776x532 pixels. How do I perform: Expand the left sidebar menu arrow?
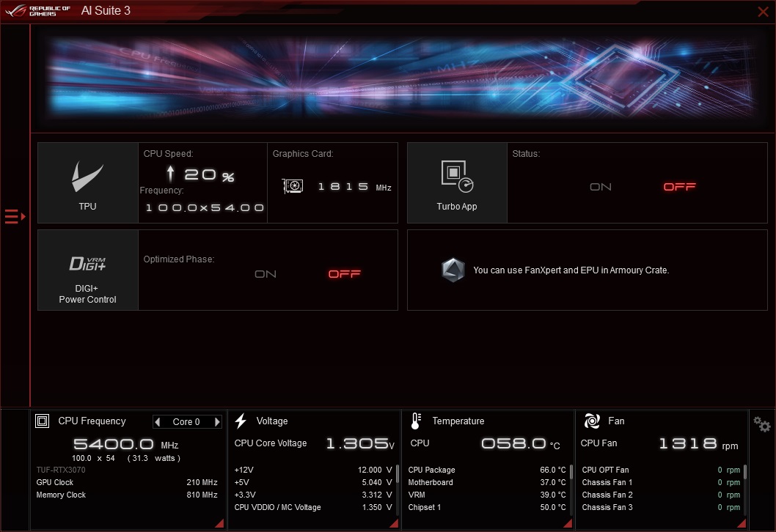pos(15,217)
